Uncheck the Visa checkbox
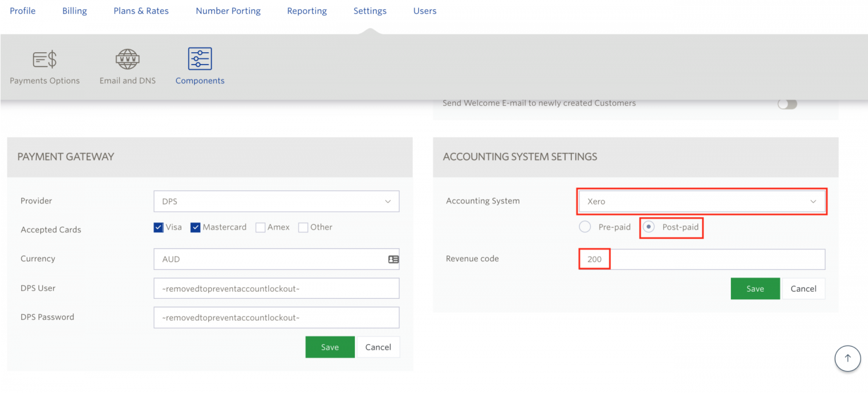Screen dimensions: 868x393 [158, 227]
